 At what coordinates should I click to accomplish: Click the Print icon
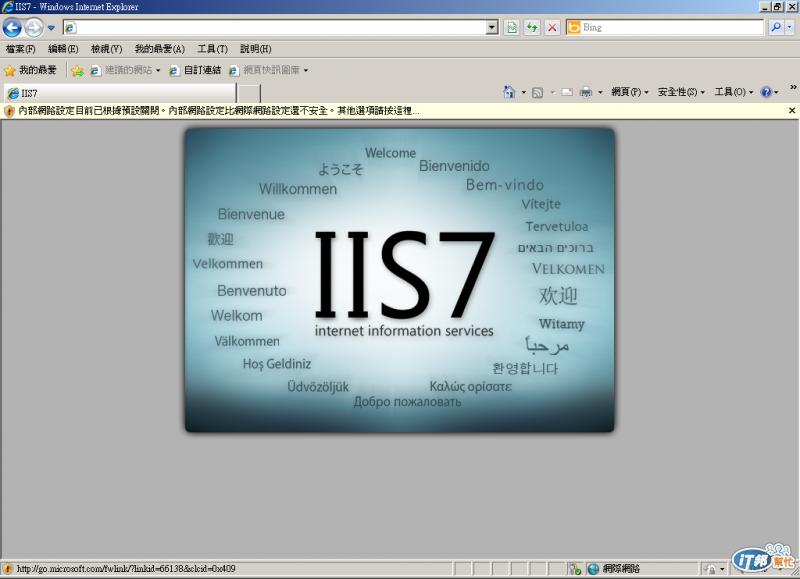pyautogui.click(x=586, y=92)
